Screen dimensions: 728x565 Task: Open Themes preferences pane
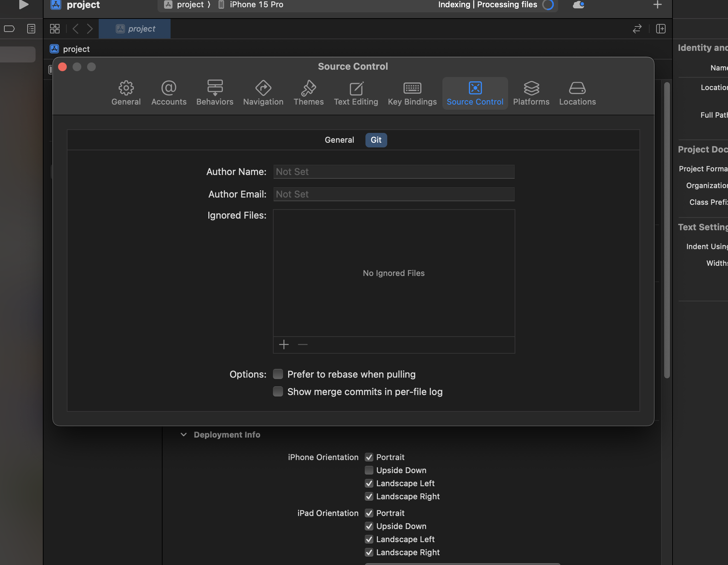click(308, 93)
